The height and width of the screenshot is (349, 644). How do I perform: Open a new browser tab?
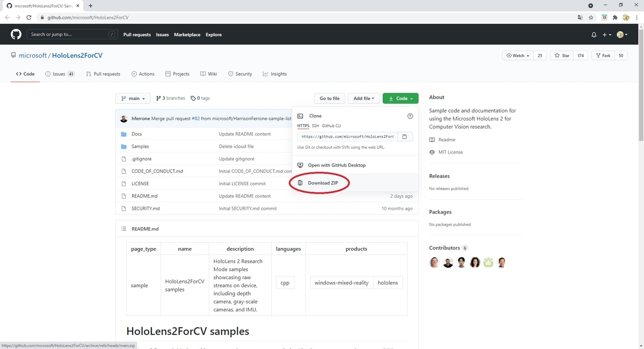(90, 5)
